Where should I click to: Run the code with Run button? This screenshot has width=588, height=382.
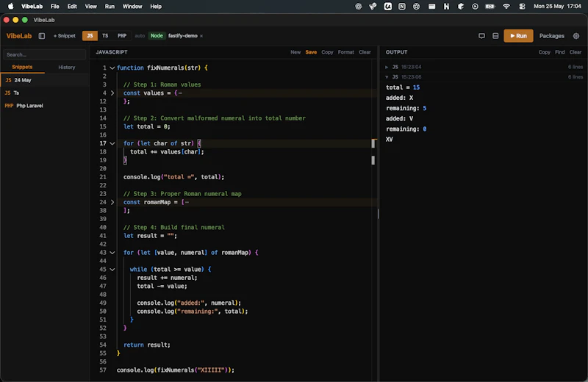coord(518,36)
